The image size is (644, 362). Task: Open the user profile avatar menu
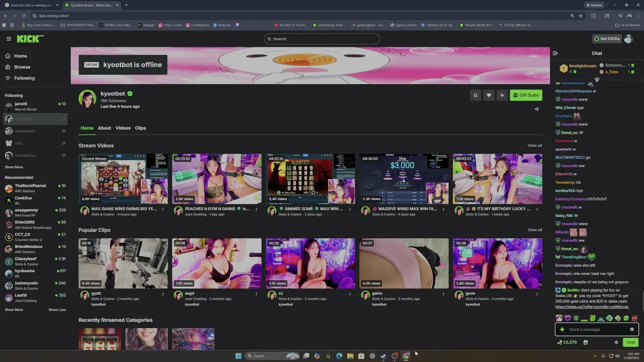(x=628, y=39)
